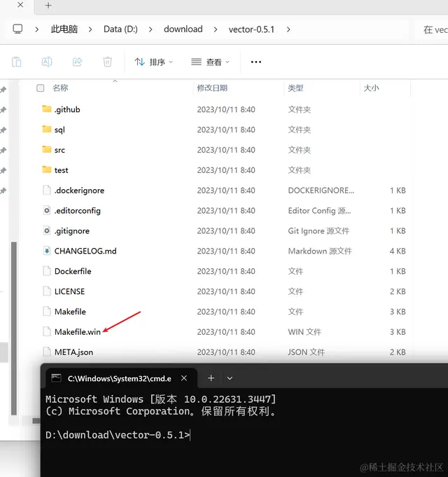Open the view (查看) dropdown
Image resolution: width=448 pixels, height=477 pixels.
pos(210,62)
